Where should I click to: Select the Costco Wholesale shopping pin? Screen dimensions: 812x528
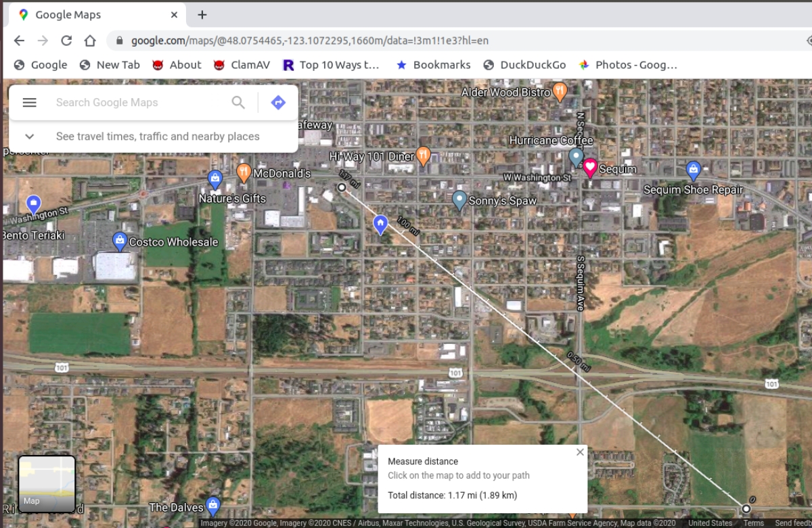[x=120, y=241]
